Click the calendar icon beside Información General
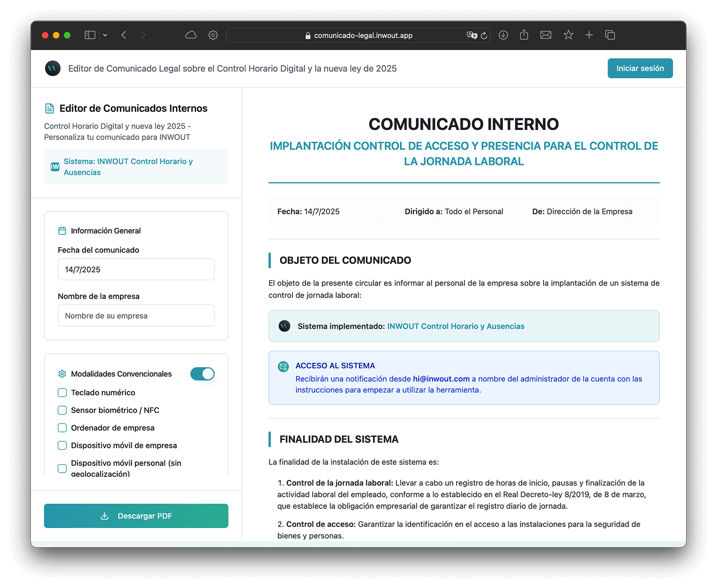The width and height of the screenshot is (717, 588). pos(62,231)
